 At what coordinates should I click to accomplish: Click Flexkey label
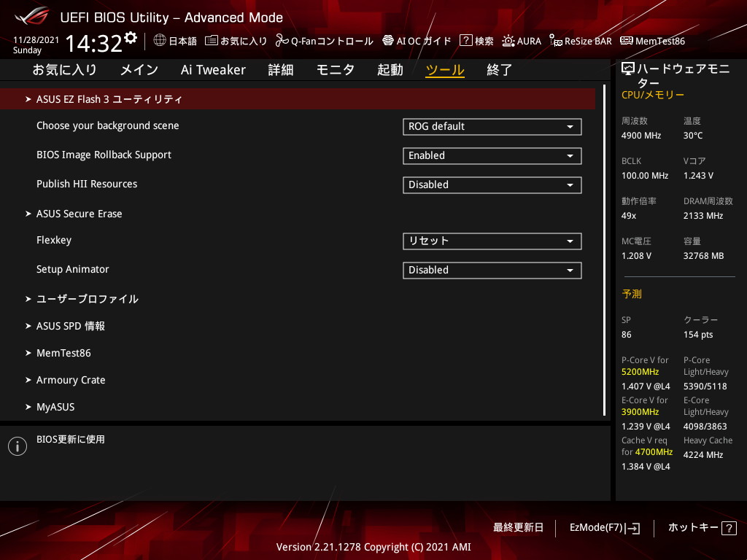click(54, 240)
